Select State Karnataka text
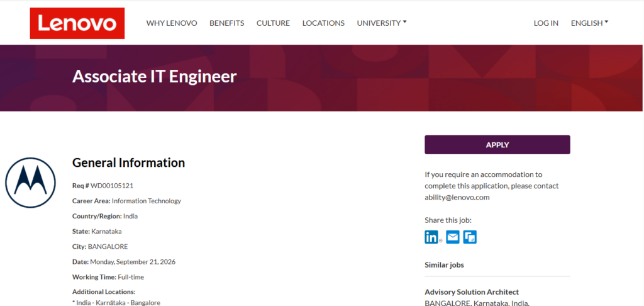644x306 pixels. pyautogui.click(x=97, y=231)
